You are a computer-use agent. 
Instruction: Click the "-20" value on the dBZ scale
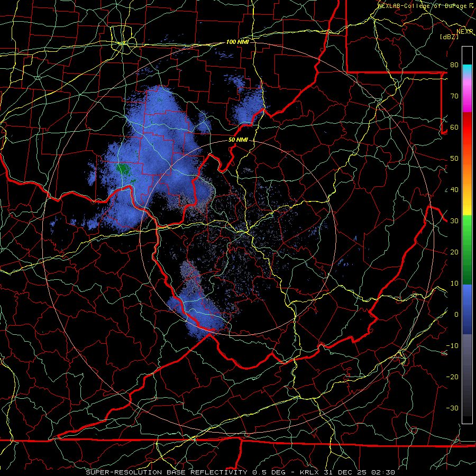pos(452,377)
